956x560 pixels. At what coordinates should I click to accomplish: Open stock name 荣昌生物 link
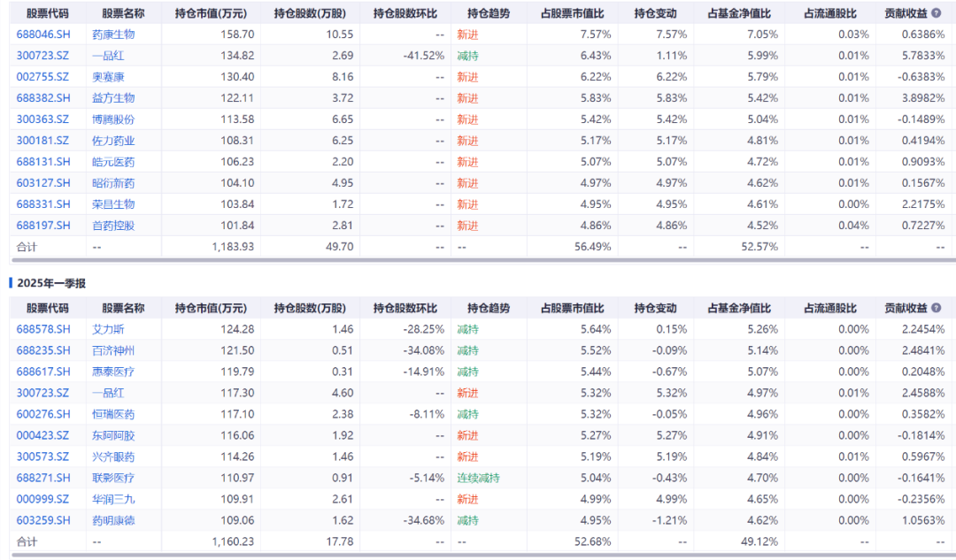(x=113, y=204)
